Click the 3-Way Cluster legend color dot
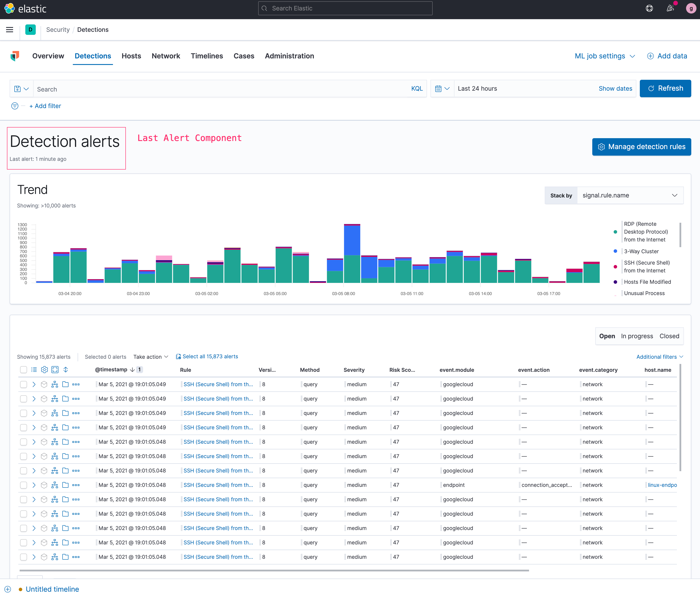Viewport: 700px width, 598px height. 615,251
